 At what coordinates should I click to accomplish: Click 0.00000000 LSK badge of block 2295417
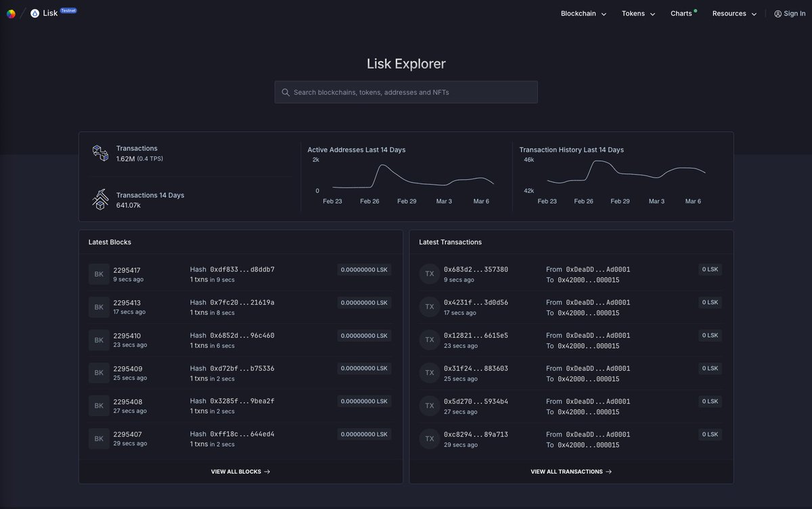pos(364,269)
